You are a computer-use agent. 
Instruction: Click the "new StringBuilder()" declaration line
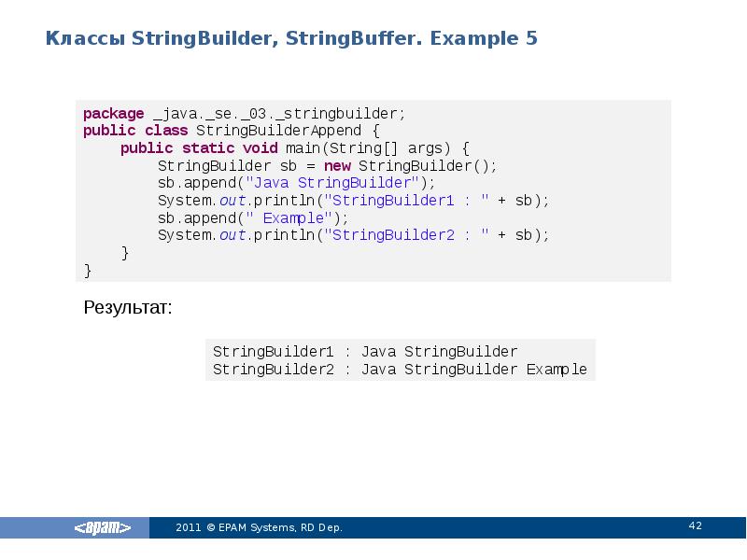(327, 166)
